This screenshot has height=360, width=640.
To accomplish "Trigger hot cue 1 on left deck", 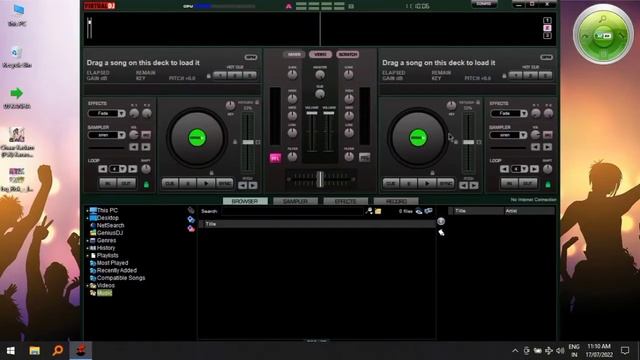I will 220,76.
